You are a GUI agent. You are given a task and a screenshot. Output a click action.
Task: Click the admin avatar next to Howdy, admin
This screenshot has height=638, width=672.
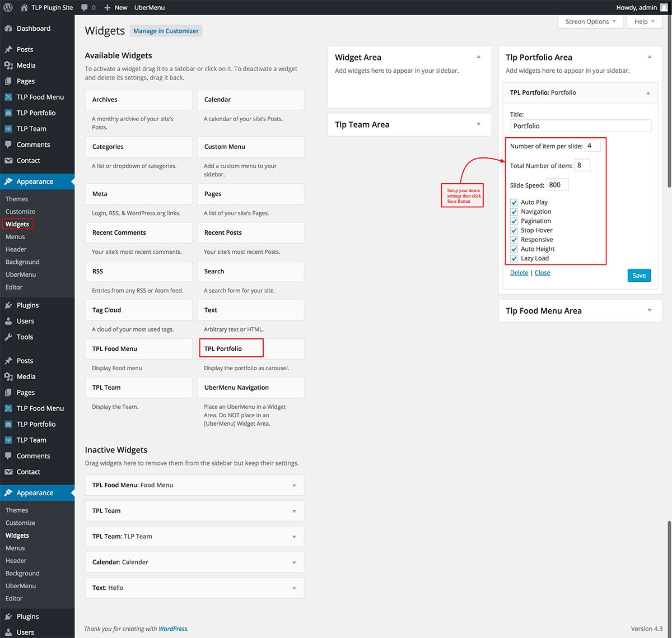664,7
